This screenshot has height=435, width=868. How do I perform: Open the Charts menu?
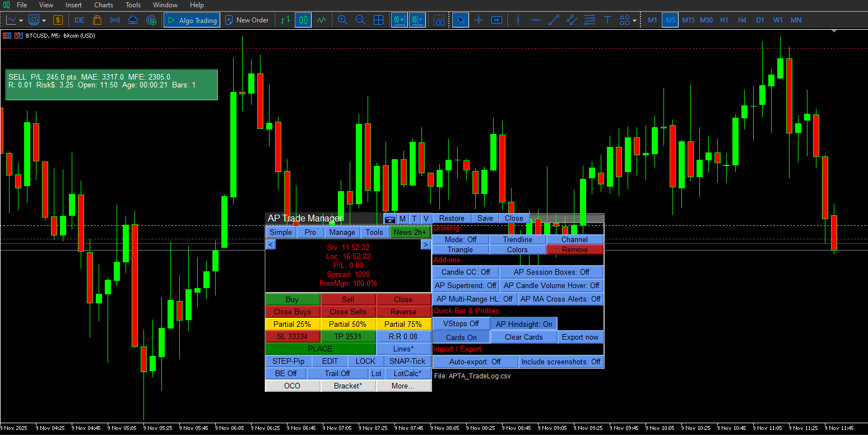(104, 5)
